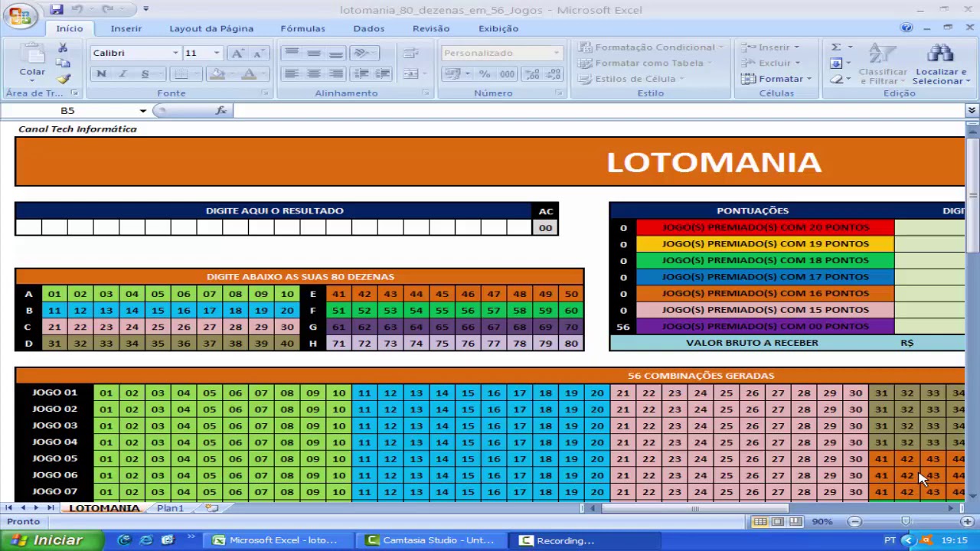Image resolution: width=980 pixels, height=551 pixels.
Task: Switch to Fórmulas ribbon tab
Action: 302,28
